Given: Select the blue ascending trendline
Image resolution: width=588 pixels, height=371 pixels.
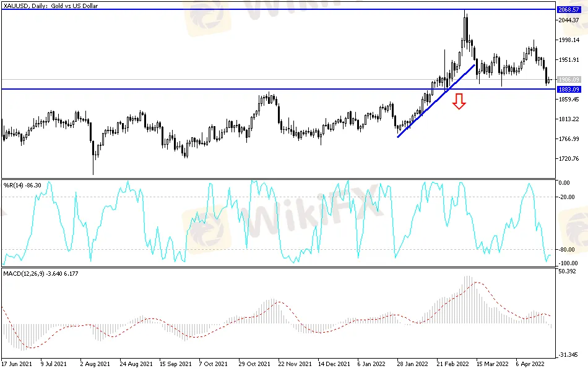Looking at the screenshot, I should [x=436, y=101].
